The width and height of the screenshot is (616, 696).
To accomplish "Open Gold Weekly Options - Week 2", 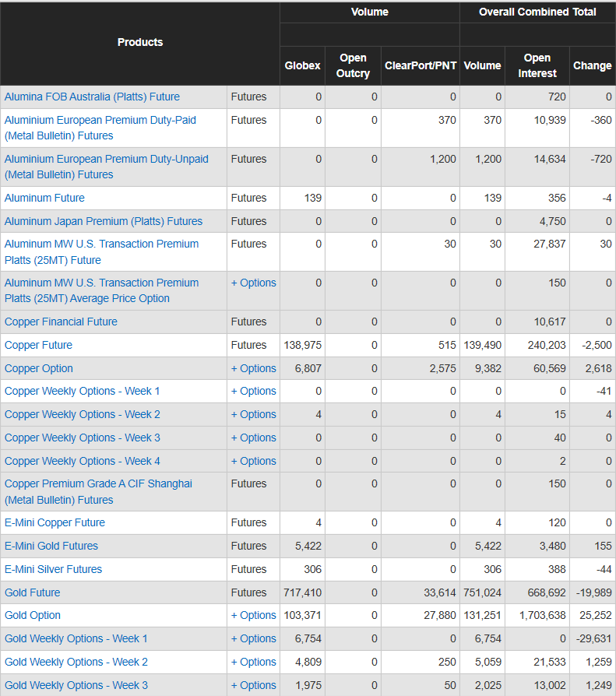I will (x=76, y=662).
